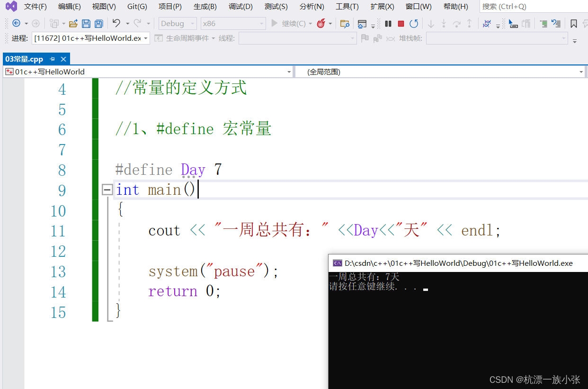Viewport: 588px width, 389px height.
Task: Click the return 0; code line
Action: coord(185,291)
